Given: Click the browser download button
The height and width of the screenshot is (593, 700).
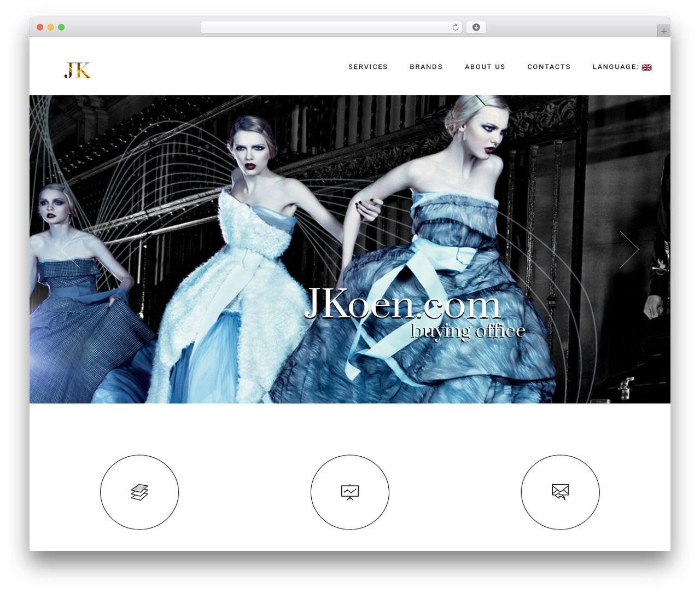Looking at the screenshot, I should tap(476, 27).
